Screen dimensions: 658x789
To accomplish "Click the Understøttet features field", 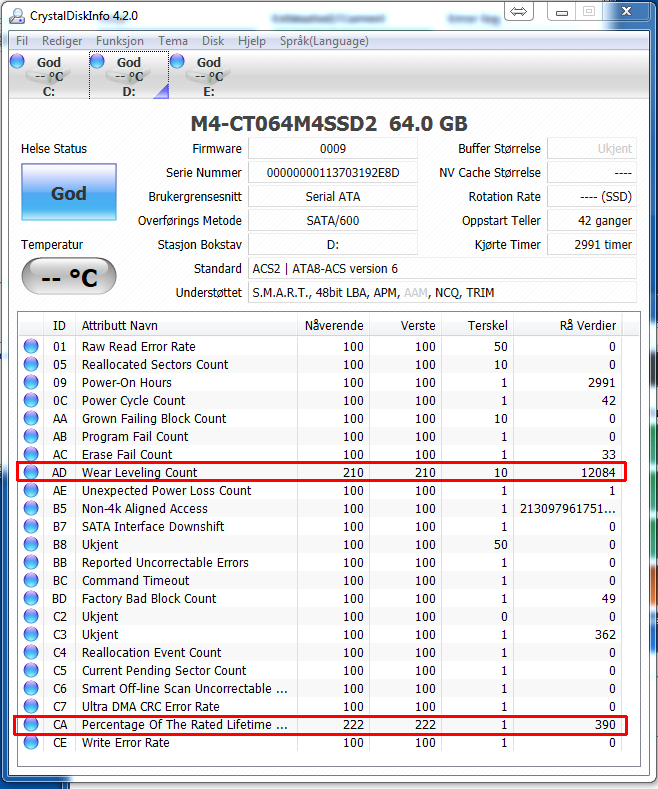I will (443, 292).
